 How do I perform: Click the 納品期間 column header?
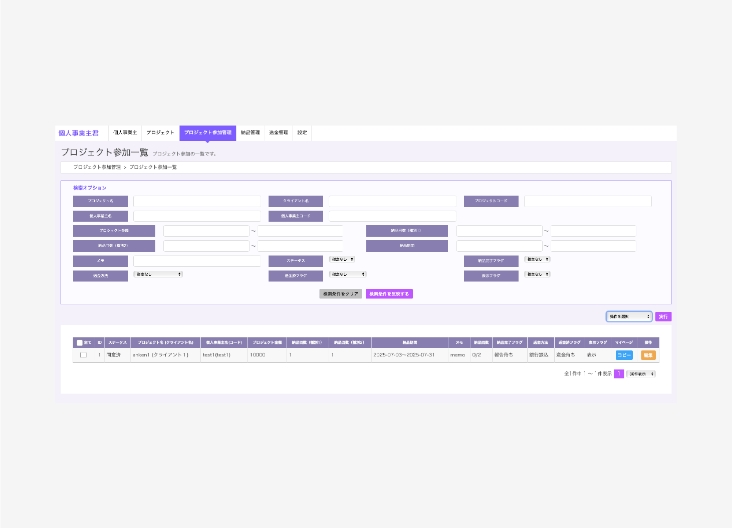point(410,343)
